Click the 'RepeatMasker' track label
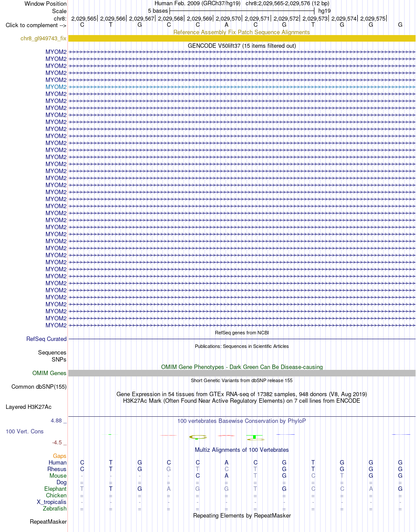The width and height of the screenshot is (416, 532). click(48, 522)
